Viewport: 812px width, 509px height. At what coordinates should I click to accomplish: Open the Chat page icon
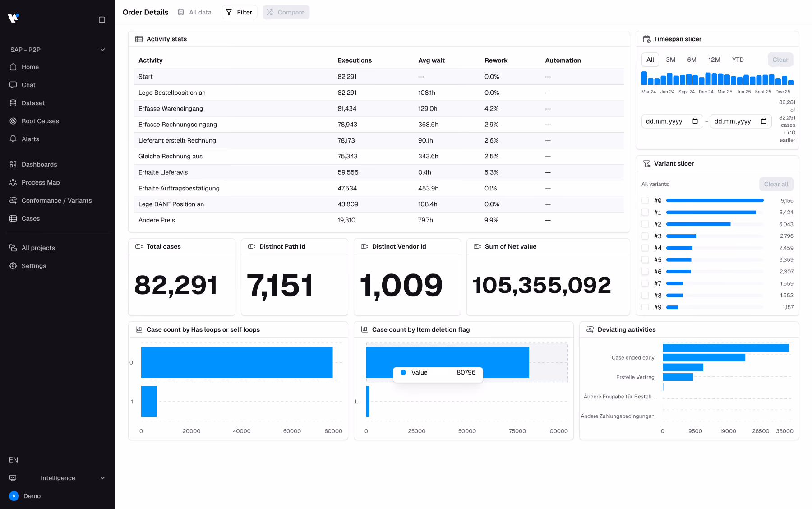(13, 85)
